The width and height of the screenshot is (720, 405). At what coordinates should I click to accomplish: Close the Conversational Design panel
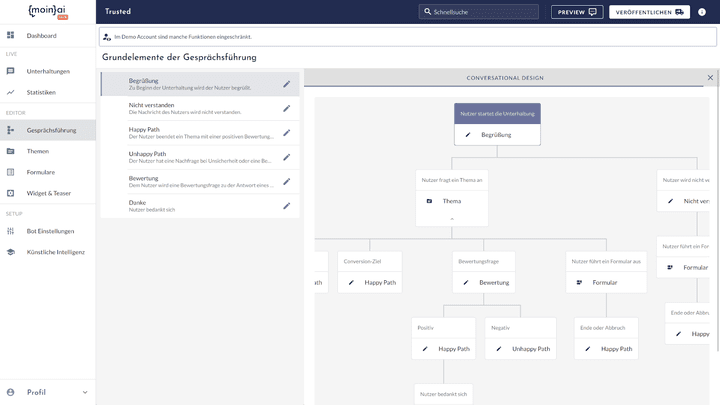tap(710, 77)
